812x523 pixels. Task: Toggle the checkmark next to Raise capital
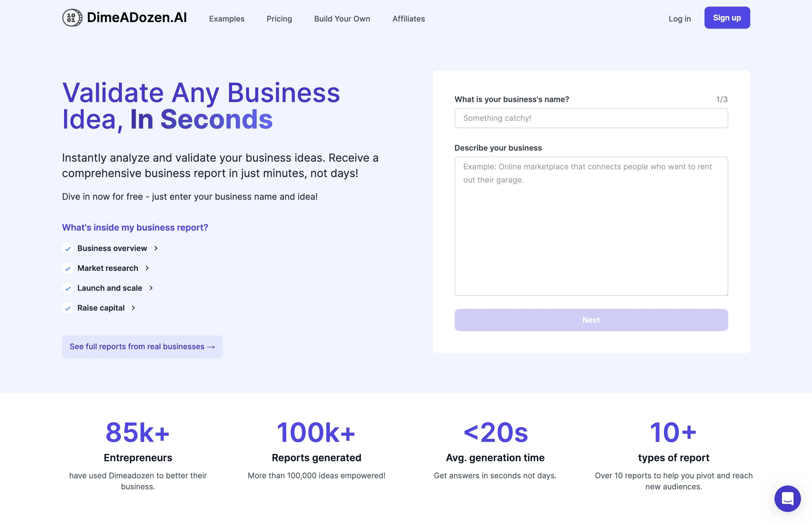point(68,307)
